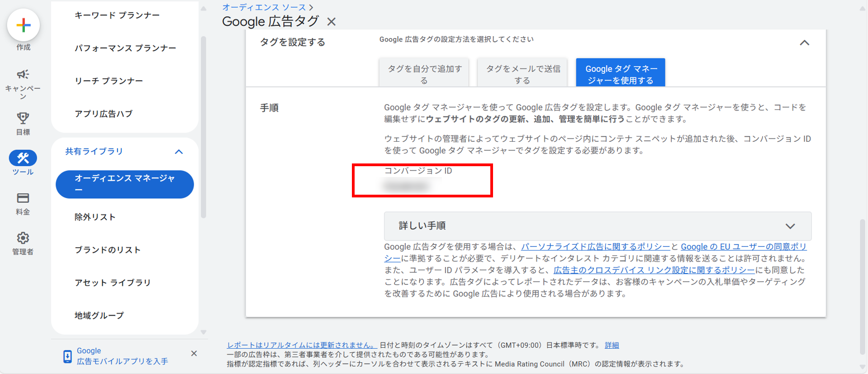Click the sidebar scroll-up arrow
Viewport: 868px width, 374px height.
click(x=204, y=9)
